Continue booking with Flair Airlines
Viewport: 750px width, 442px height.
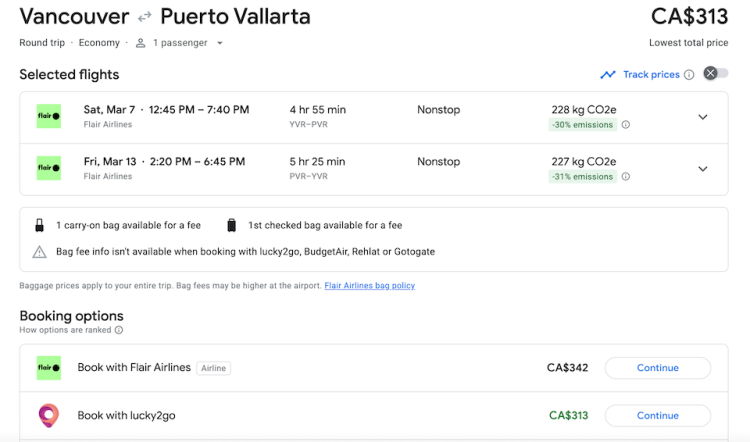[x=657, y=368]
